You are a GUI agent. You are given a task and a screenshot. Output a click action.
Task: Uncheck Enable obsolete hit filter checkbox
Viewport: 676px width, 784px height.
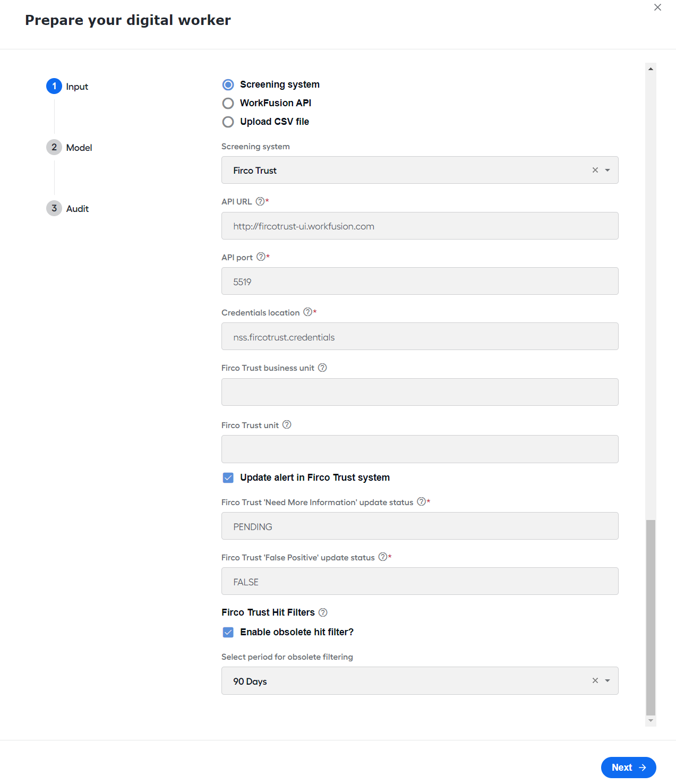[x=228, y=632]
